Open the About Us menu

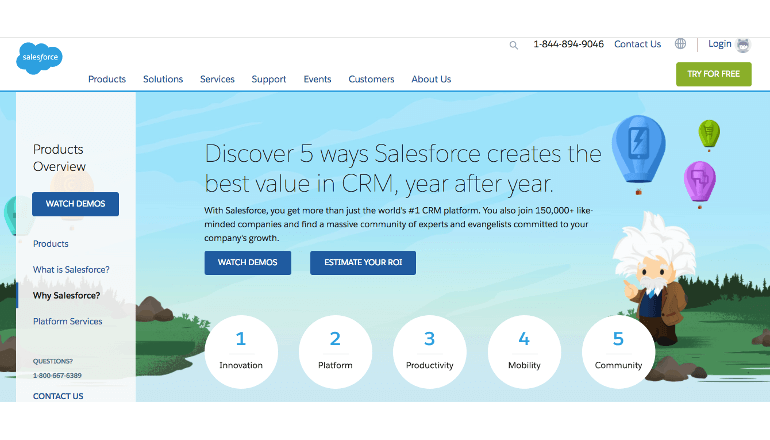[x=431, y=79]
